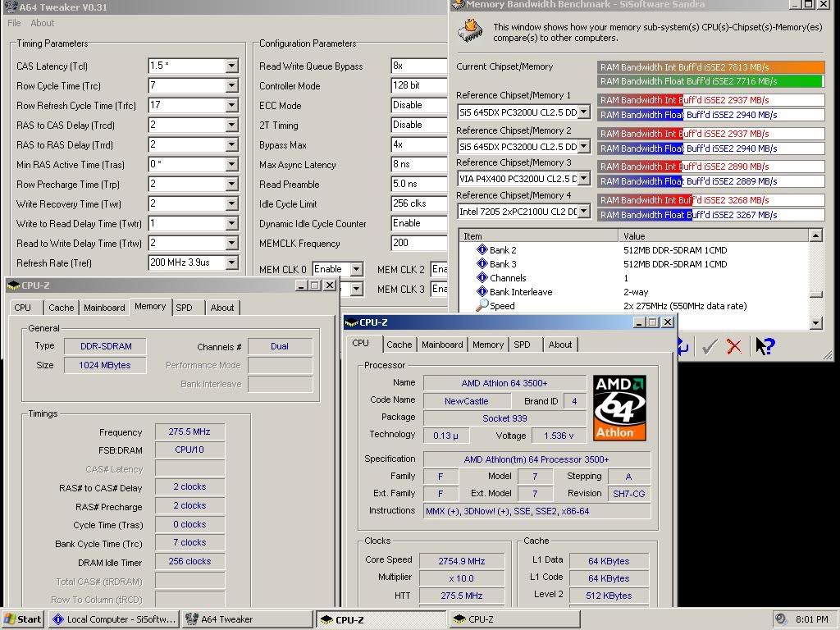Click Read Write Queue Bypass 8x field
Screen dimensions: 840x630
click(419, 66)
